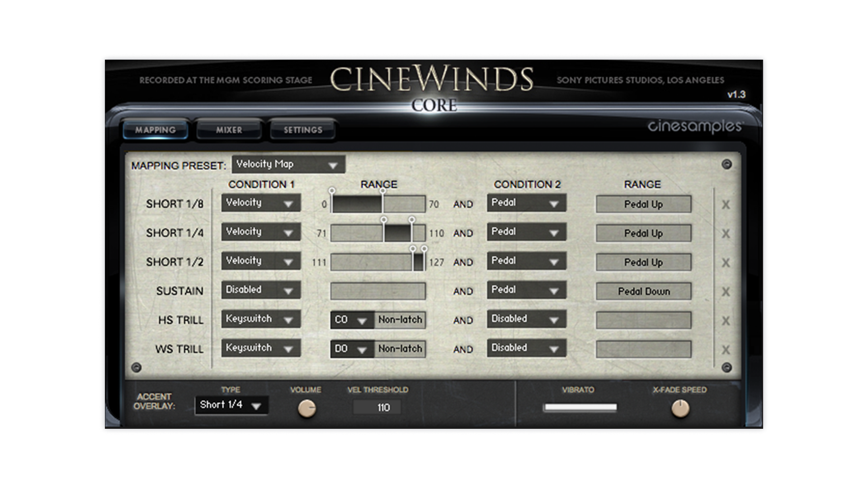The image size is (868, 488).
Task: Click the empty HS Trill condition 2 range field
Action: [643, 320]
